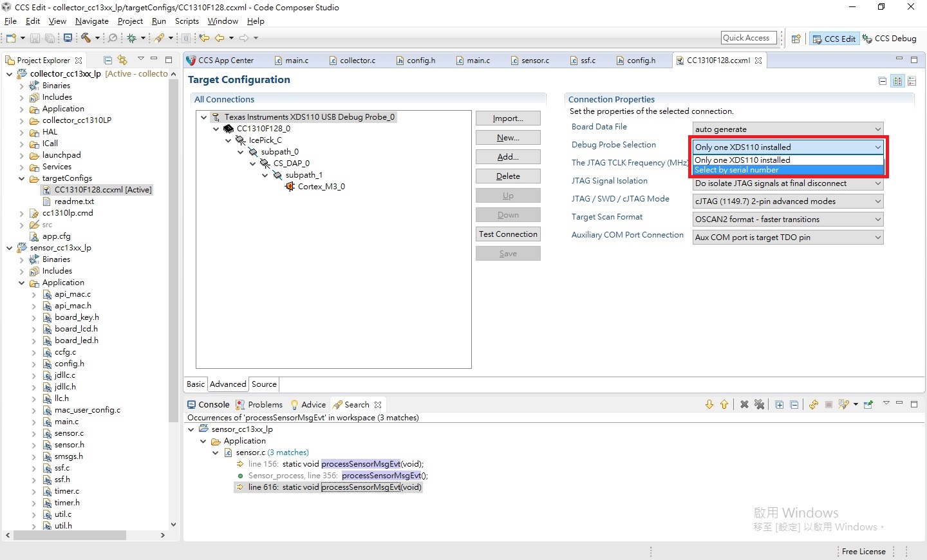Select readme.txt in targetConfigs

coord(74,201)
